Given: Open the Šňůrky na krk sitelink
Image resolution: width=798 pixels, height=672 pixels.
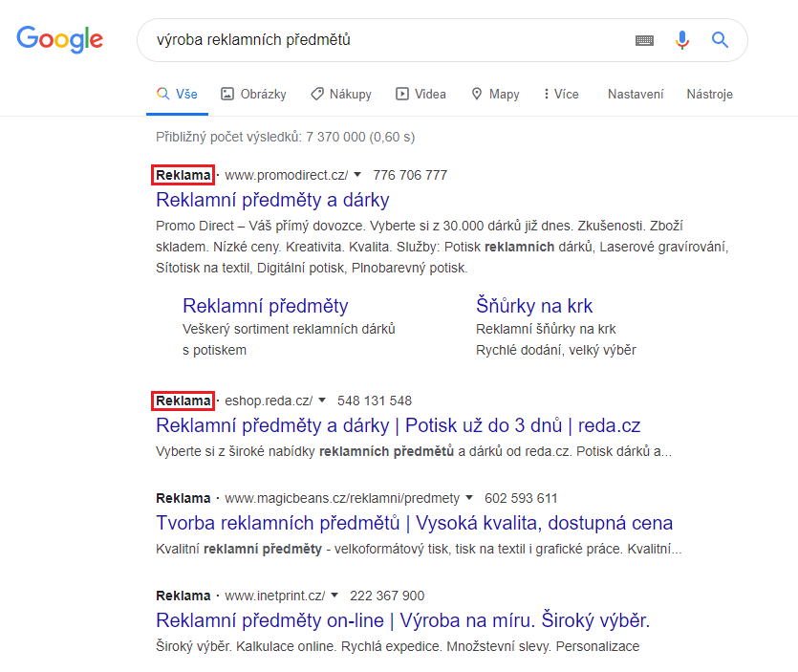Looking at the screenshot, I should [534, 306].
